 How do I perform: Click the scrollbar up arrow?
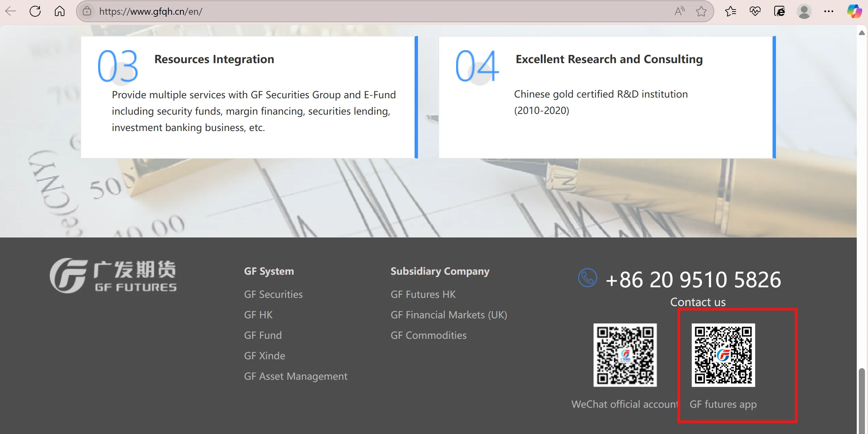coord(862,33)
